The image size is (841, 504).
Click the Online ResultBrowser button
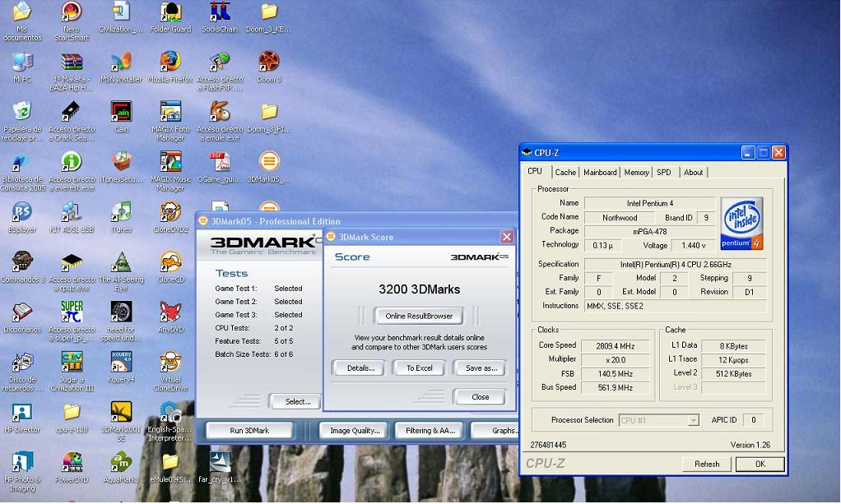point(419,316)
